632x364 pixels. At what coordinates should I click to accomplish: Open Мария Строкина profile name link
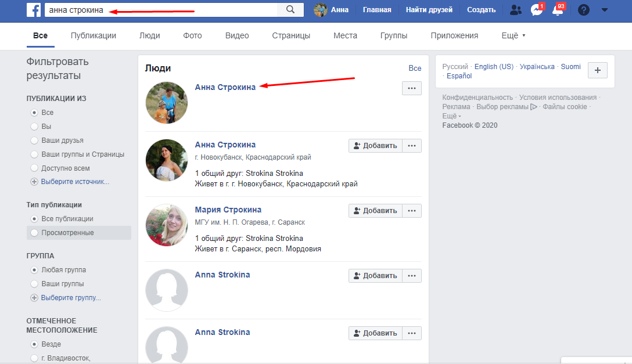click(x=228, y=210)
